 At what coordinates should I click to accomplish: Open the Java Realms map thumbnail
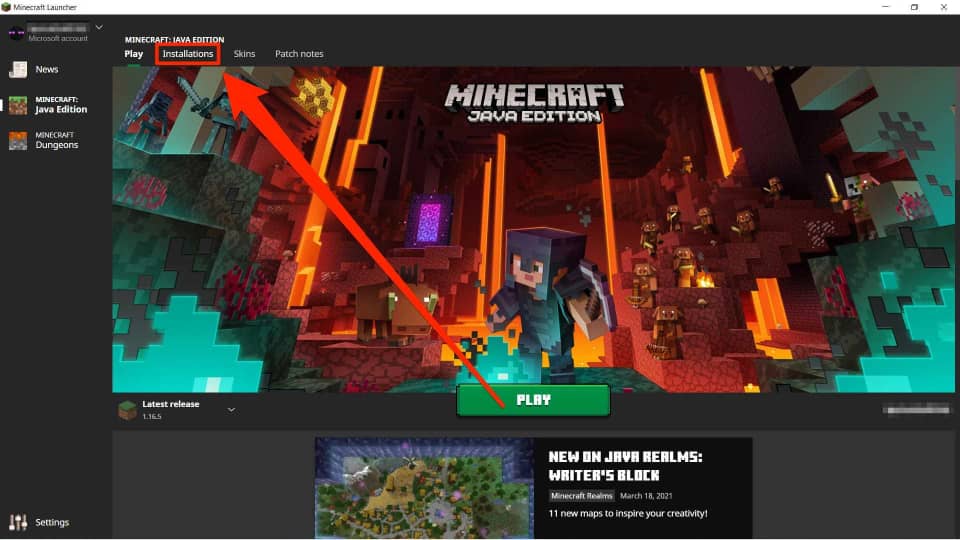425,488
